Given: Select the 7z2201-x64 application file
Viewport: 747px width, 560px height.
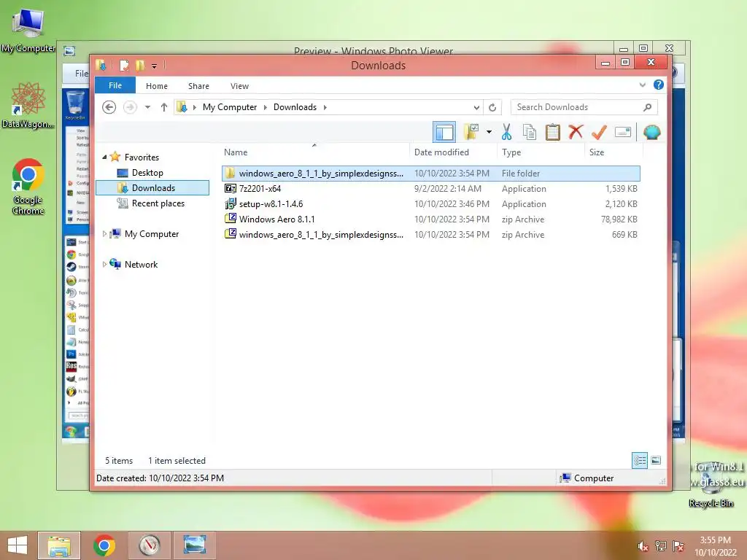Looking at the screenshot, I should coord(430,189).
